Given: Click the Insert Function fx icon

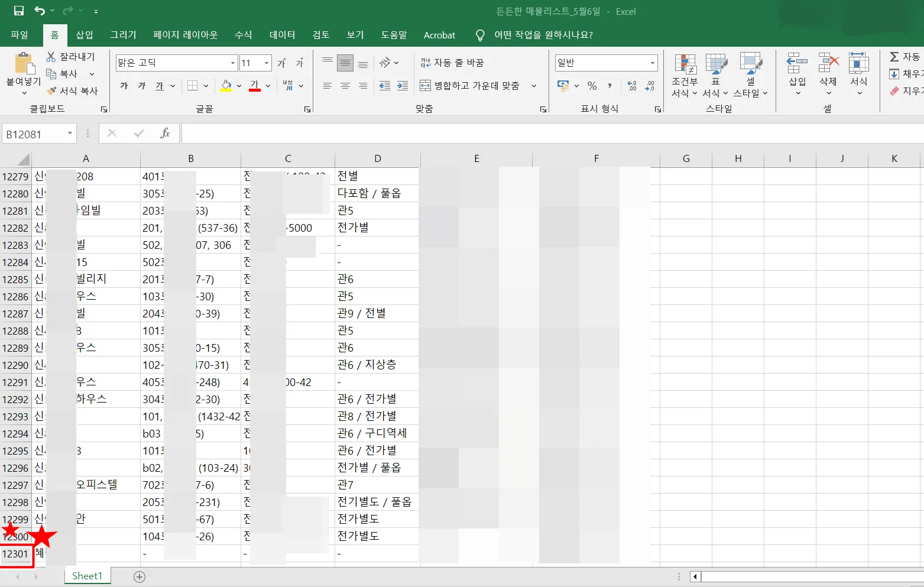Looking at the screenshot, I should tap(165, 134).
